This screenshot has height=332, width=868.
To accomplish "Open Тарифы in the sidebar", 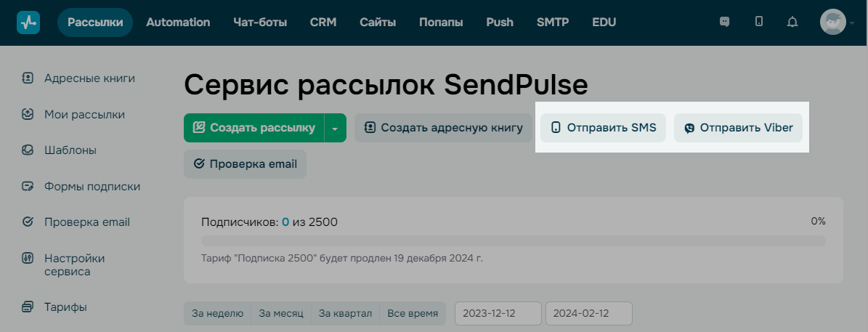I will [x=65, y=307].
